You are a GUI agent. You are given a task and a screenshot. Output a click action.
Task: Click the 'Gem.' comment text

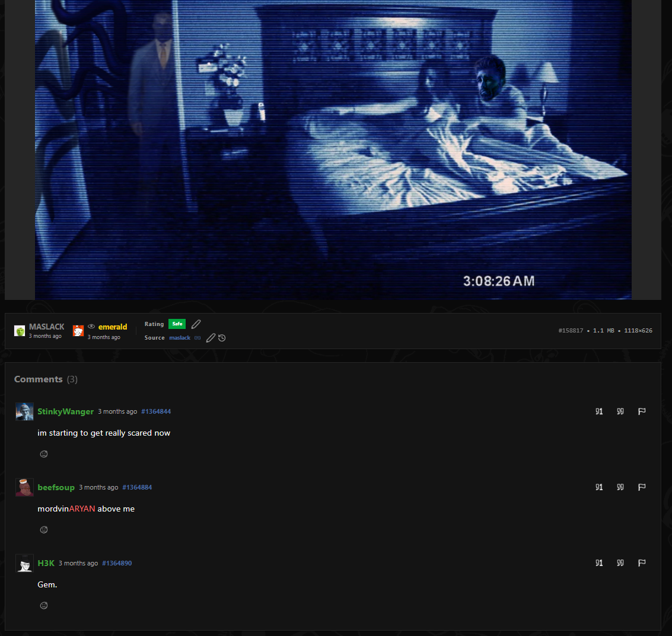coord(47,584)
